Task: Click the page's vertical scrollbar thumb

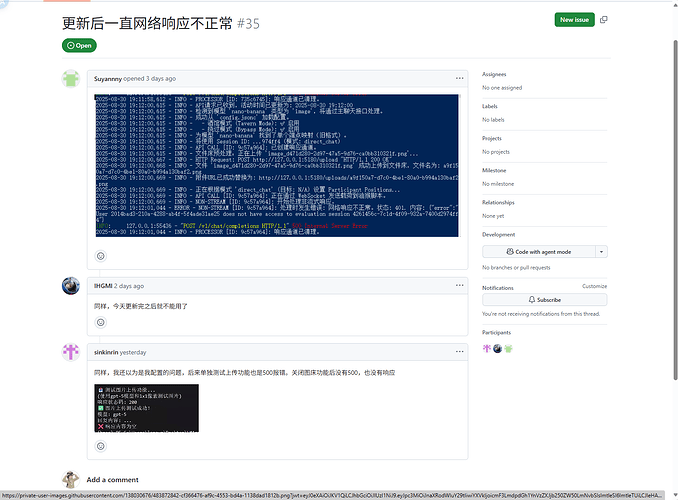Action: (x=675, y=210)
